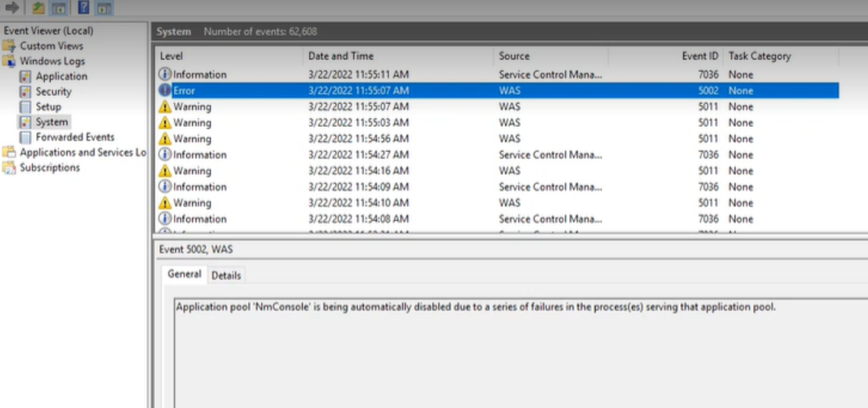Click 'Number of events: 62,608' header text
Screen dimensions: 868x408
coord(260,32)
